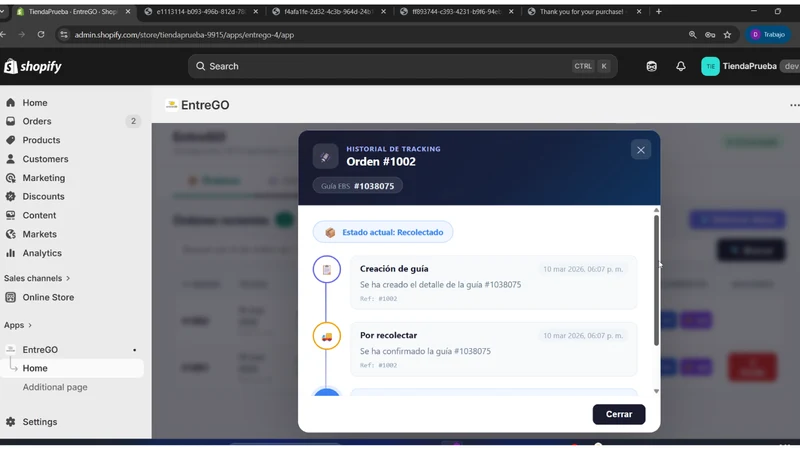Select the EntreGO Home subpage
The image size is (800, 450).
[x=71, y=368]
